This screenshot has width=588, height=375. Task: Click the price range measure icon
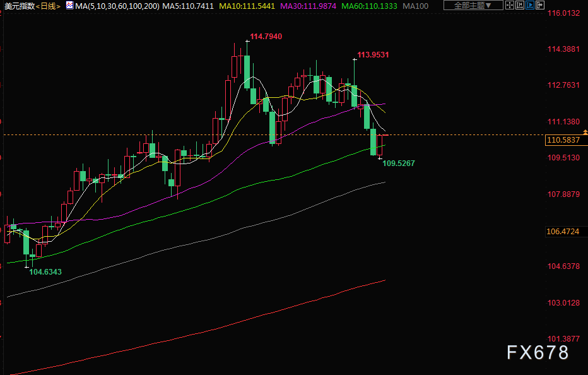pos(520,6)
